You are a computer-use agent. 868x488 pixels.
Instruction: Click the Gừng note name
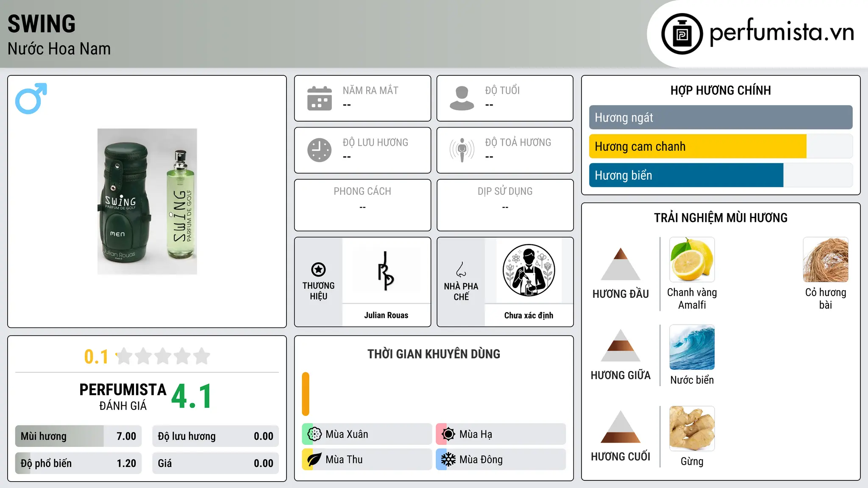692,461
